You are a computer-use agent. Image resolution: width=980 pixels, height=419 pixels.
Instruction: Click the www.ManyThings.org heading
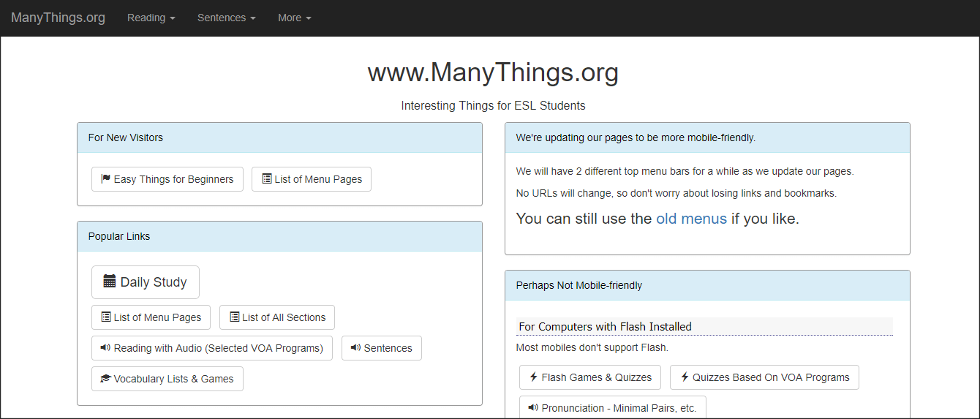[x=493, y=72]
